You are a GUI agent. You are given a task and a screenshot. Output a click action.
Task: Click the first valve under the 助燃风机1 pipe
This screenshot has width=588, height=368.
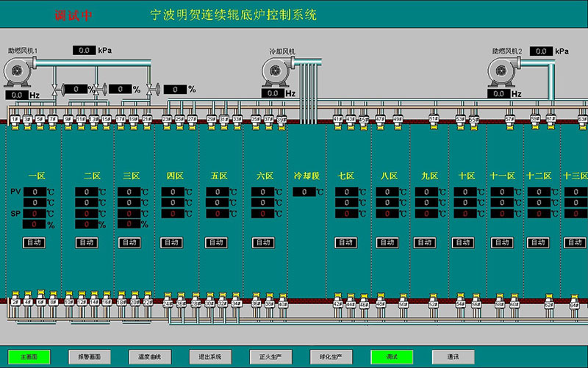[x=56, y=90]
